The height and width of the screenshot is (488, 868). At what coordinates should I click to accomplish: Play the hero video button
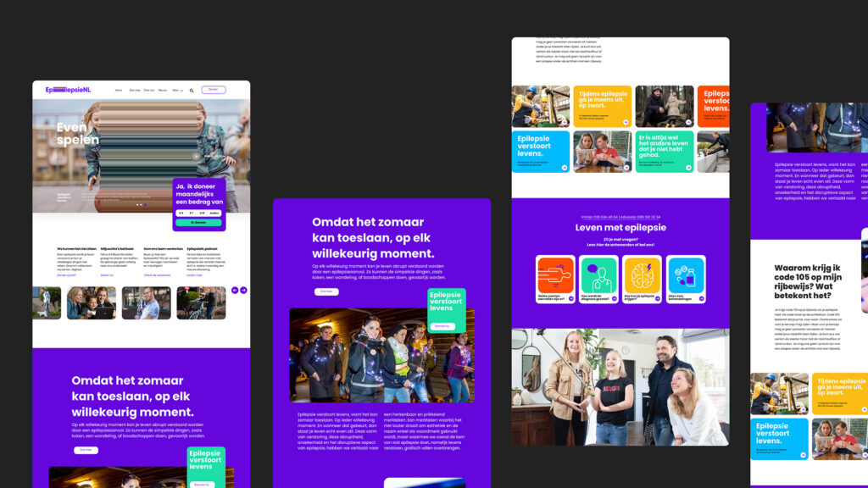point(197,156)
